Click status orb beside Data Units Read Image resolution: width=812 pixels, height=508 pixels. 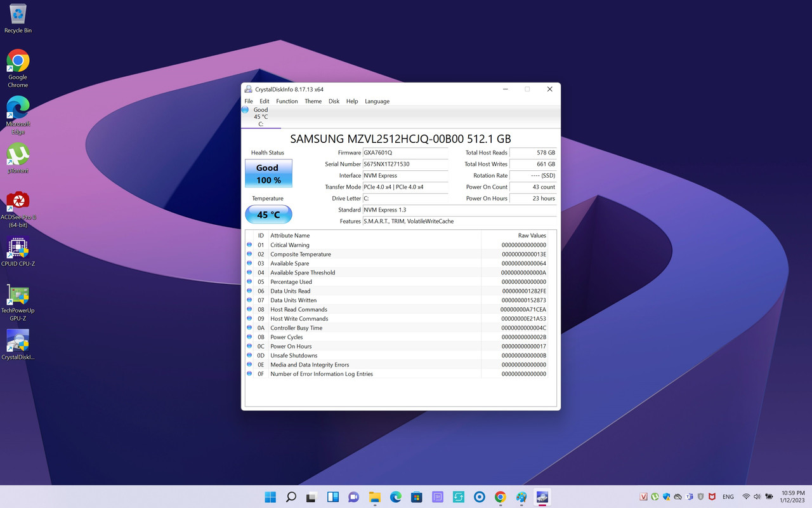click(x=249, y=291)
